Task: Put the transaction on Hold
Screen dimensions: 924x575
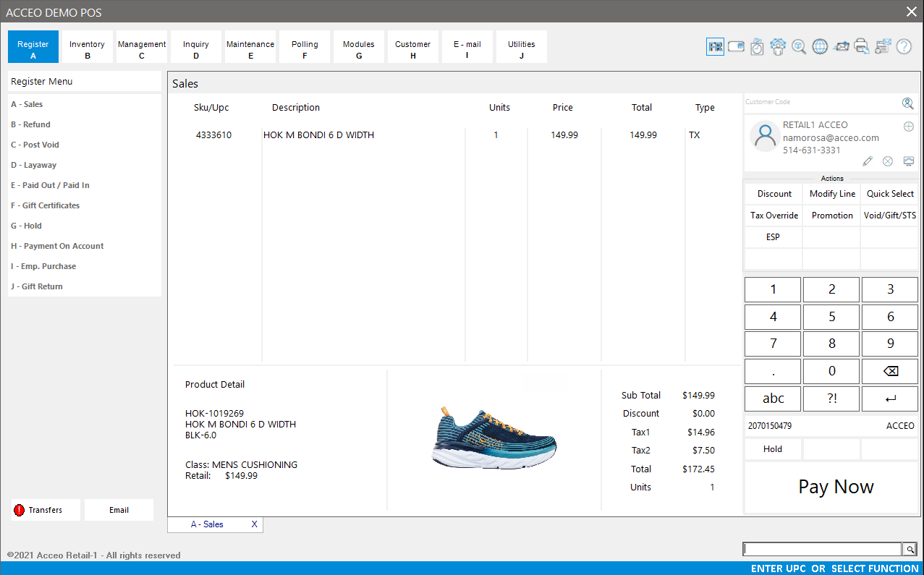Action: (x=773, y=448)
